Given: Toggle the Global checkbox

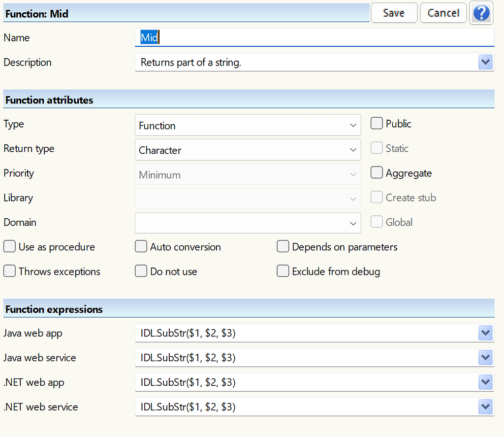Looking at the screenshot, I should pos(377,222).
